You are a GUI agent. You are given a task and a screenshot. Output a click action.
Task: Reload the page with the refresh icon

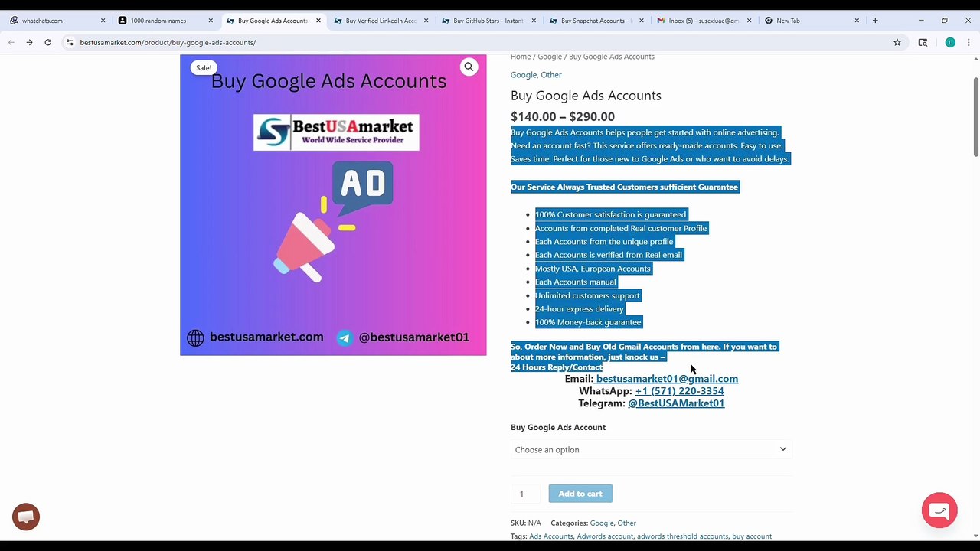(47, 42)
